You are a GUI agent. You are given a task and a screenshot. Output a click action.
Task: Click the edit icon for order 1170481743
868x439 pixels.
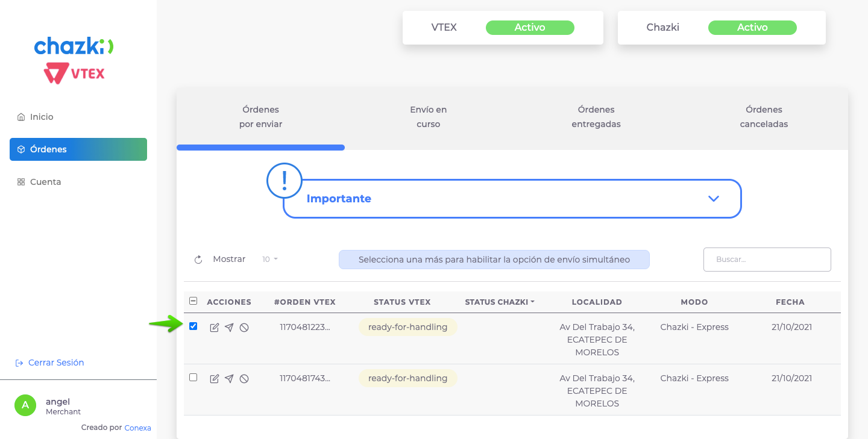pyautogui.click(x=214, y=379)
